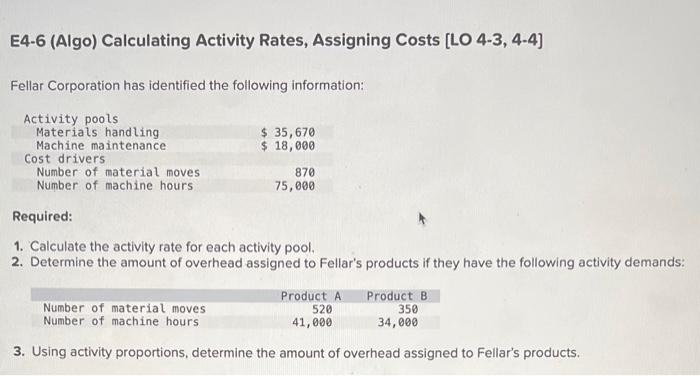
Task: Select the Materials handling row
Action: (x=172, y=132)
